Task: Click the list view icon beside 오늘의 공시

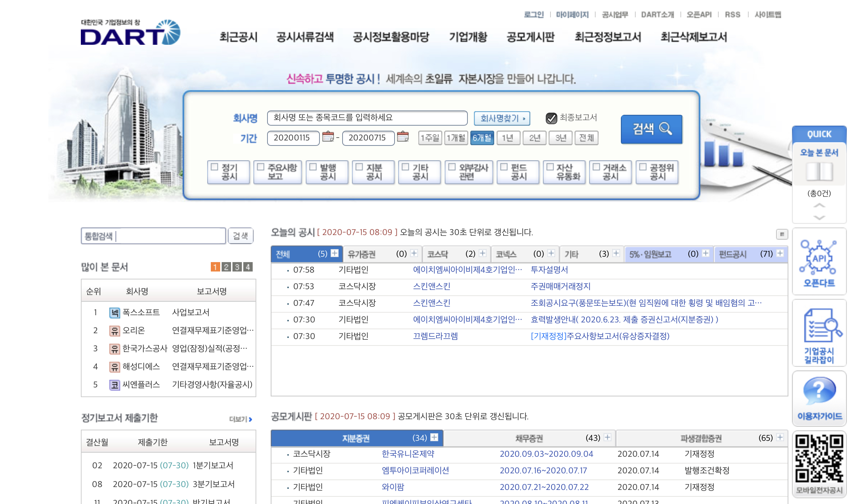Action: point(782,234)
